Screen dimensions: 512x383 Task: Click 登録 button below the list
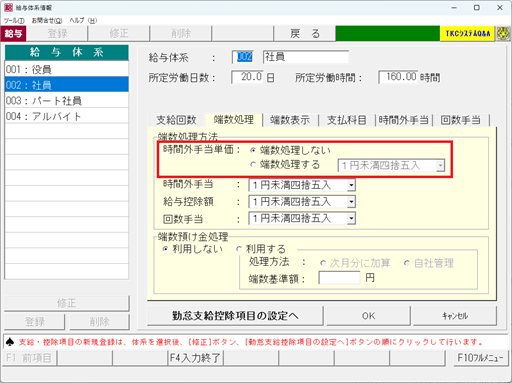pyautogui.click(x=35, y=322)
